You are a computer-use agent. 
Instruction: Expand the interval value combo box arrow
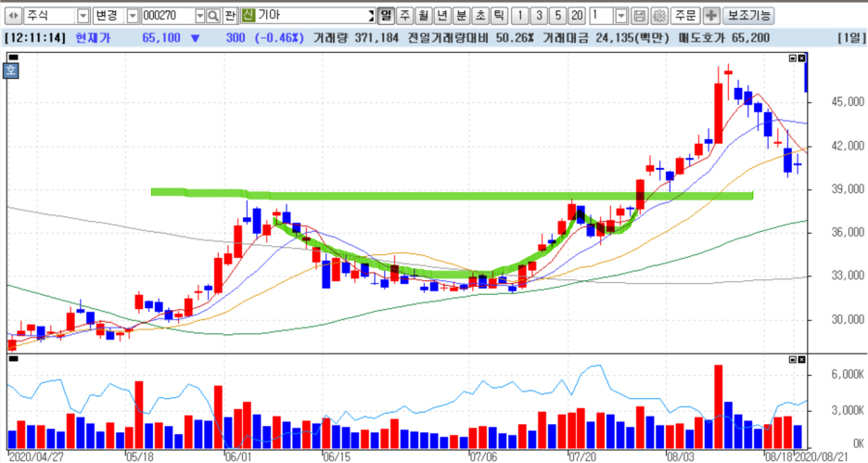[621, 16]
